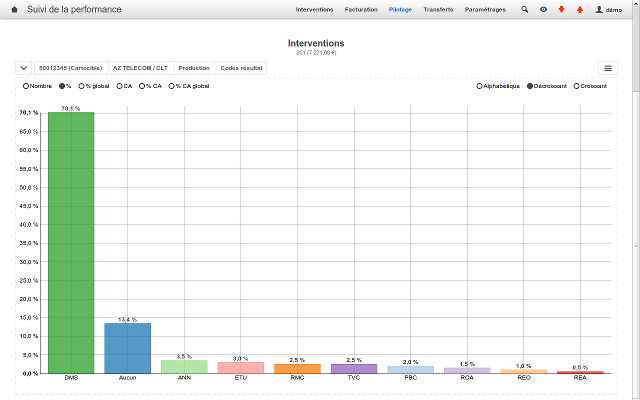
Task: Select the CA radio option
Action: point(124,86)
